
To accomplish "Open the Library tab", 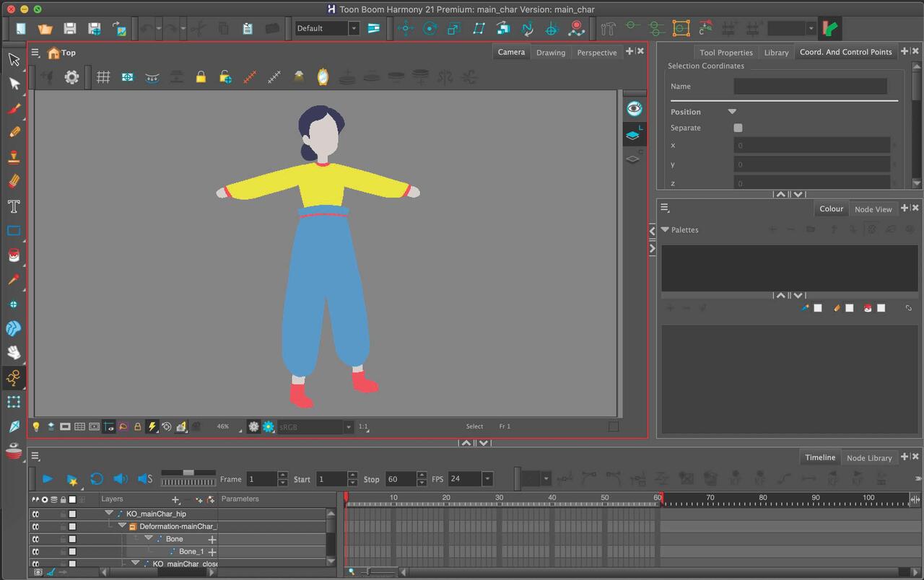I will (776, 53).
